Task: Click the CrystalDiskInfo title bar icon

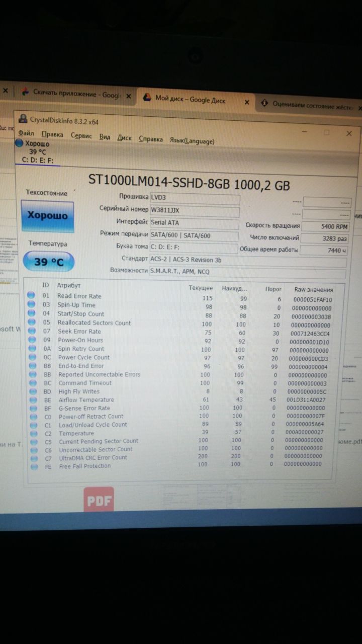Action: point(23,119)
